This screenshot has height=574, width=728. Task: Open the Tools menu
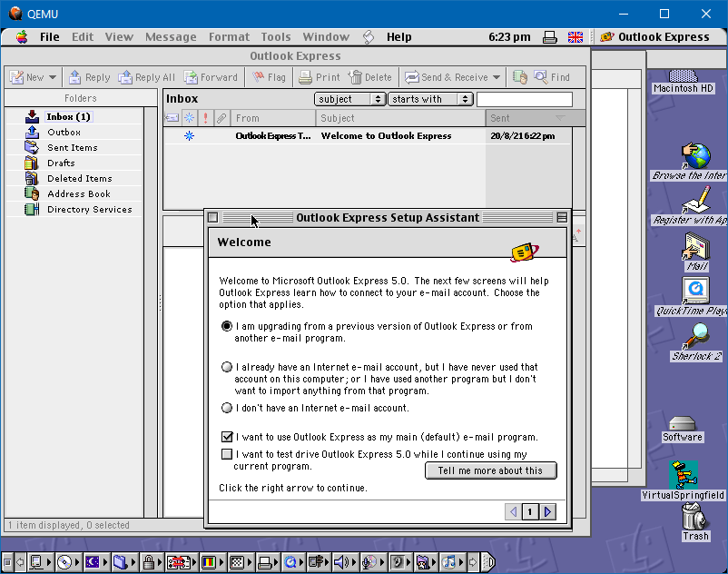pos(276,37)
